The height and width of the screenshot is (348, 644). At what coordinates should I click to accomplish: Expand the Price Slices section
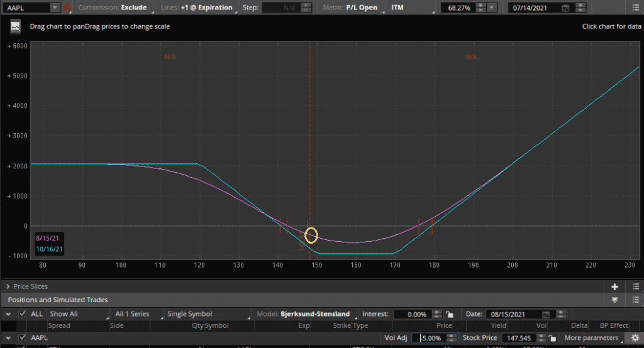coord(8,286)
